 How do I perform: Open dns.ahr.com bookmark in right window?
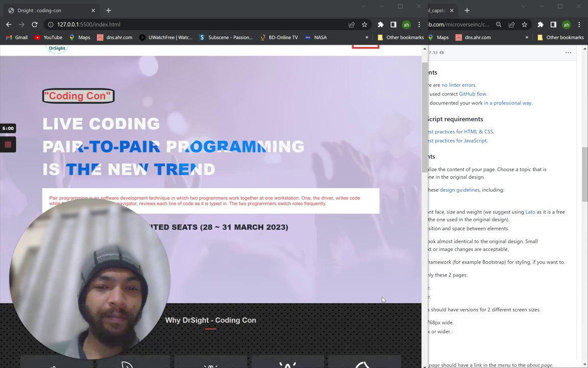click(x=473, y=37)
